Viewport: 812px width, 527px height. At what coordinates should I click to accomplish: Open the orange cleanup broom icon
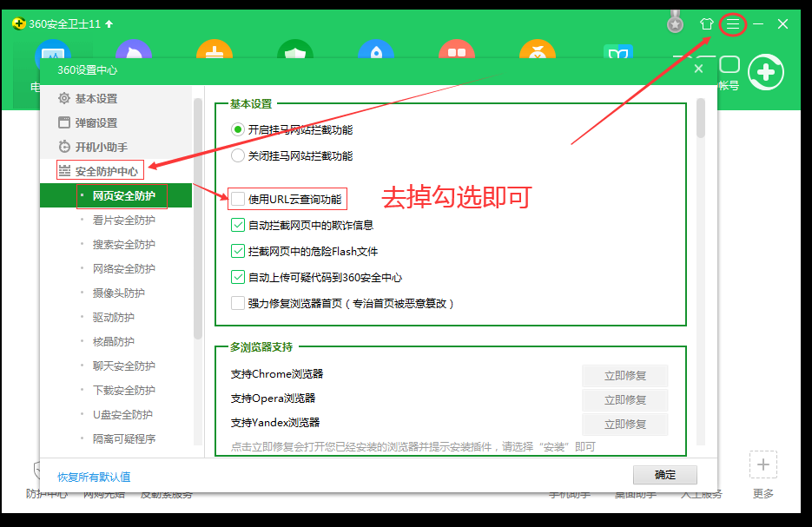[215, 48]
